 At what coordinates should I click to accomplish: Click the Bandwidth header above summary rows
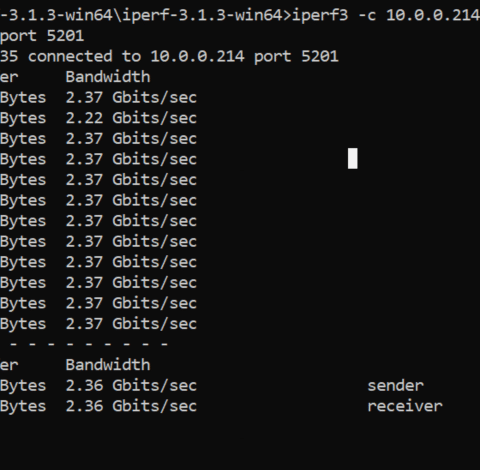pyautogui.click(x=108, y=365)
